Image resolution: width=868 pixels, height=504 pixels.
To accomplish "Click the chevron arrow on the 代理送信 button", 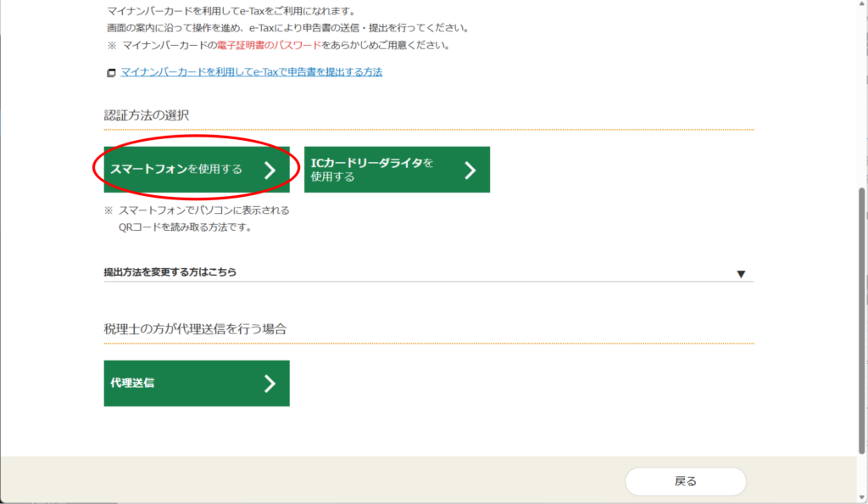I will 270,384.
